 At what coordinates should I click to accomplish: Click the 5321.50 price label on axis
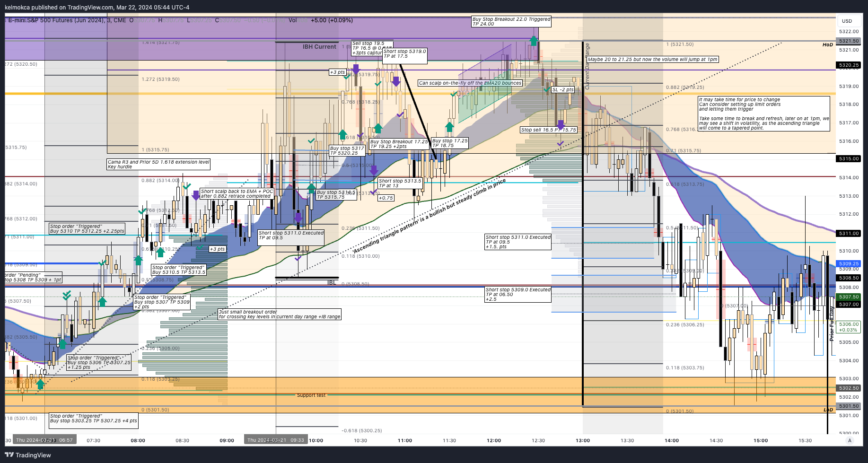pos(849,41)
